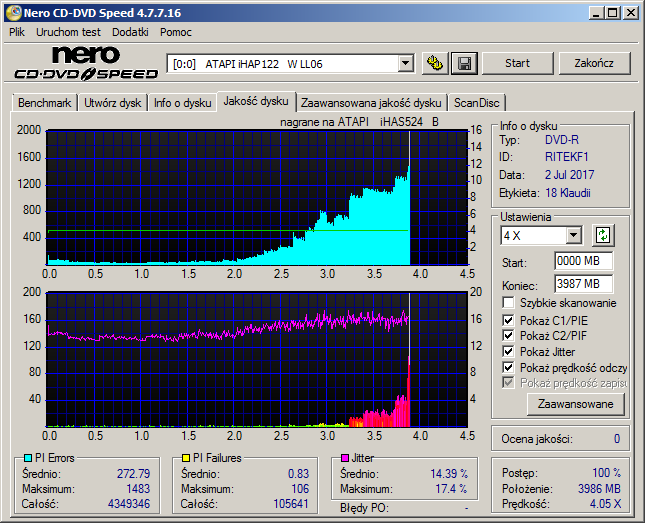Open the 4 X speed dropdown
Image resolution: width=645 pixels, height=523 pixels.
pyautogui.click(x=573, y=235)
